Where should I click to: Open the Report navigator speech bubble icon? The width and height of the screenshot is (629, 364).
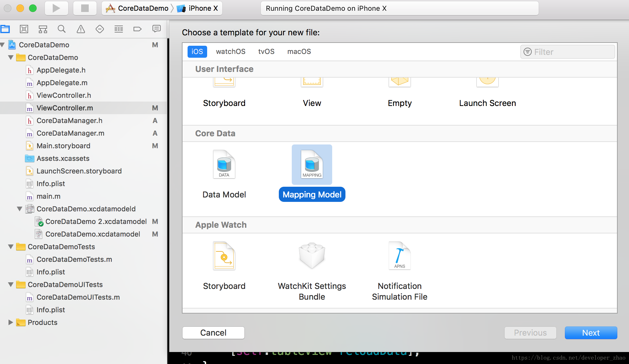pos(157,29)
